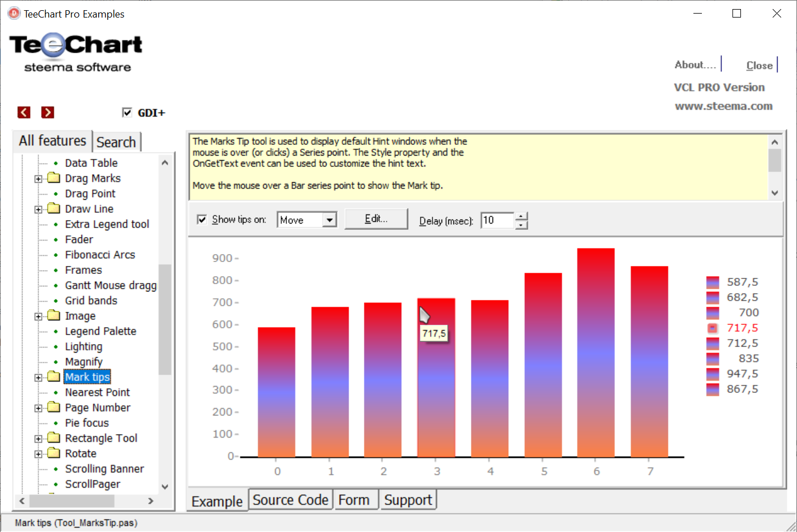The height and width of the screenshot is (532, 797).
Task: Click the highlighted legend symbol beside 717,5
Action: point(713,328)
